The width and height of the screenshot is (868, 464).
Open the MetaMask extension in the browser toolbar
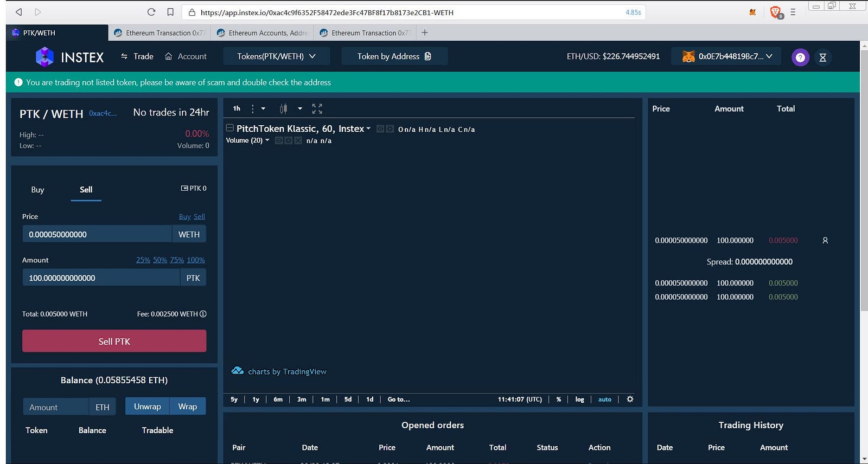[752, 12]
